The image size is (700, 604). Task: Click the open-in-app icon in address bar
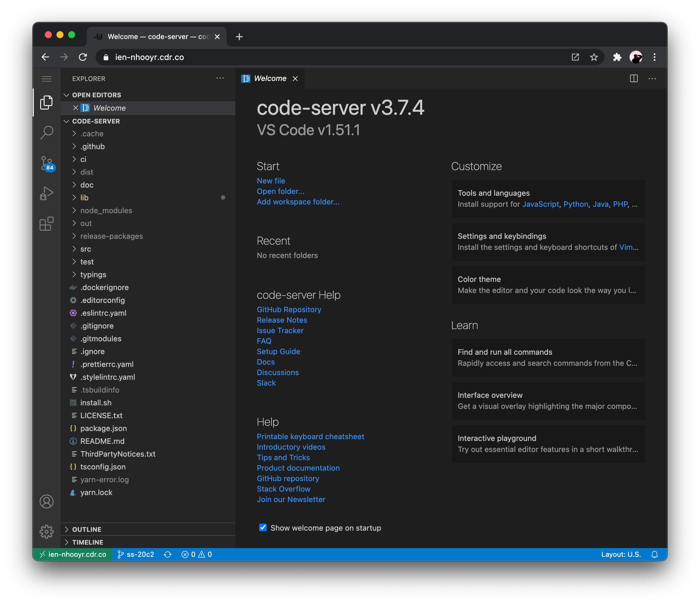pyautogui.click(x=575, y=57)
